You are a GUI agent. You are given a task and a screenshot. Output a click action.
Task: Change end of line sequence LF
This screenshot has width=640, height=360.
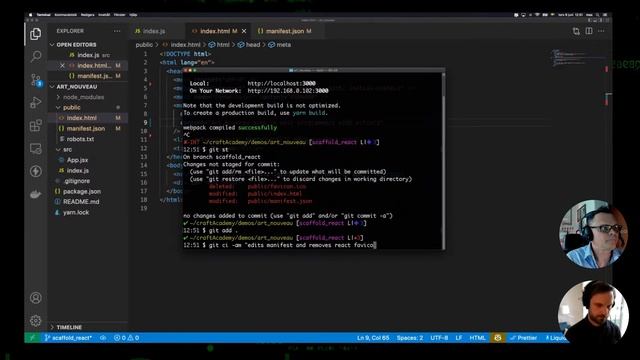pos(459,338)
